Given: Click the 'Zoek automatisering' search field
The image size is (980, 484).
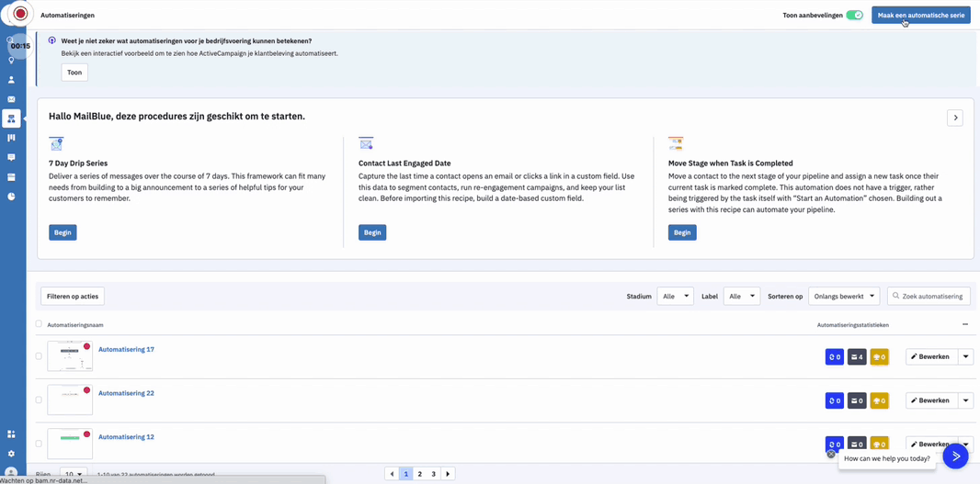Looking at the screenshot, I should point(929,297).
